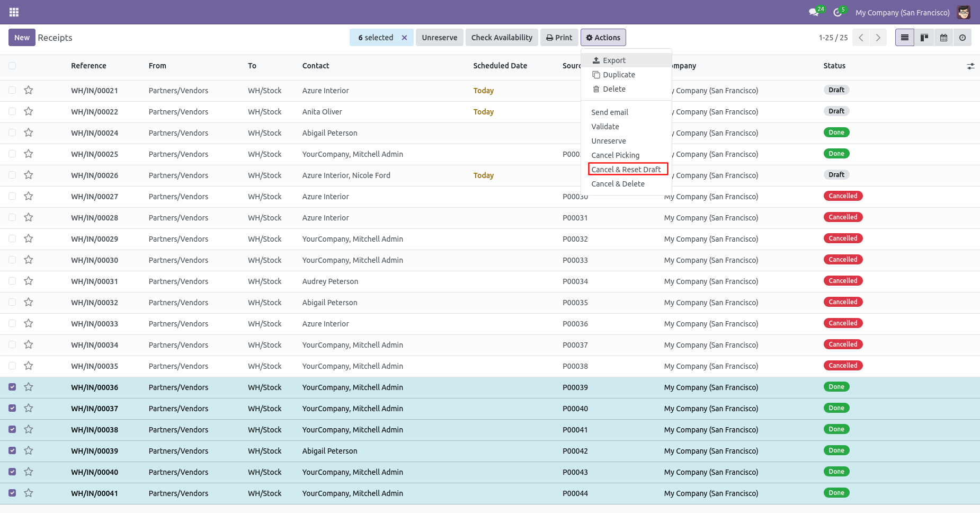
Task: Go to previous page of records
Action: 861,38
